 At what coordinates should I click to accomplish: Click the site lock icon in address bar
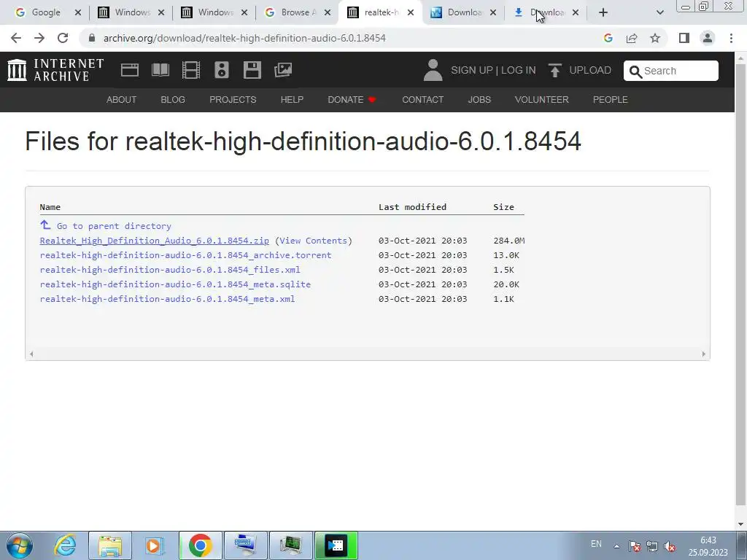click(92, 38)
